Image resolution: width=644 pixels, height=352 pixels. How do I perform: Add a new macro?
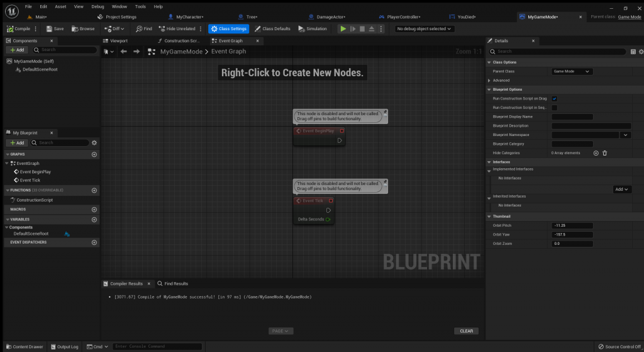[94, 209]
